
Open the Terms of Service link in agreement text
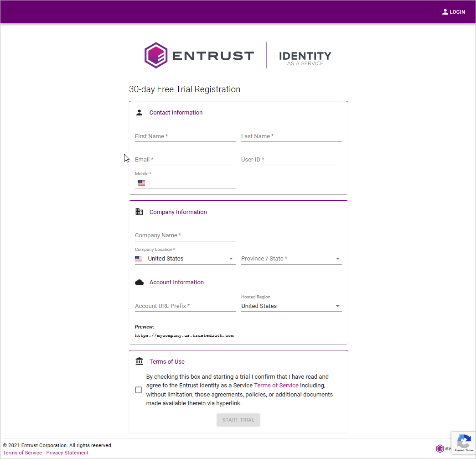click(x=276, y=386)
